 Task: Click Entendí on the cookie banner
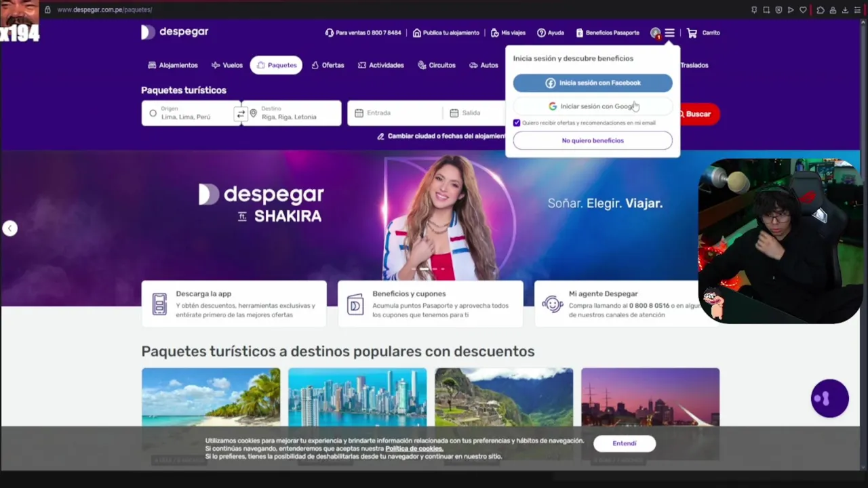click(625, 443)
